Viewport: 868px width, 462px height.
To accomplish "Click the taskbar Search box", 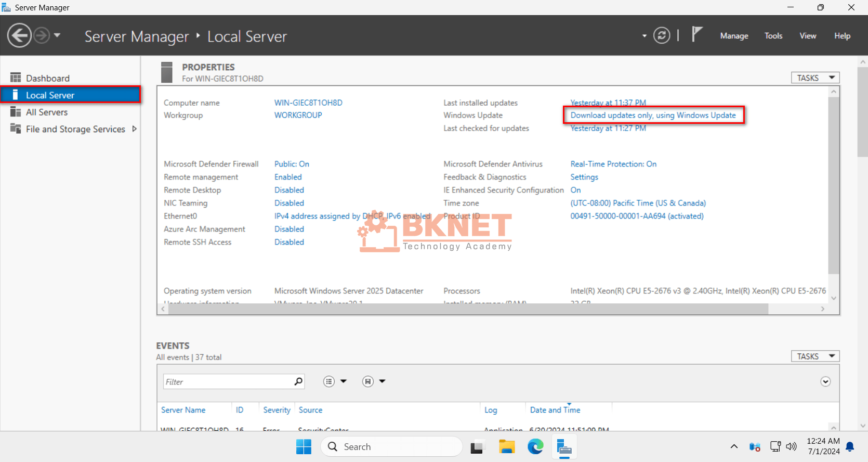I will (x=391, y=447).
